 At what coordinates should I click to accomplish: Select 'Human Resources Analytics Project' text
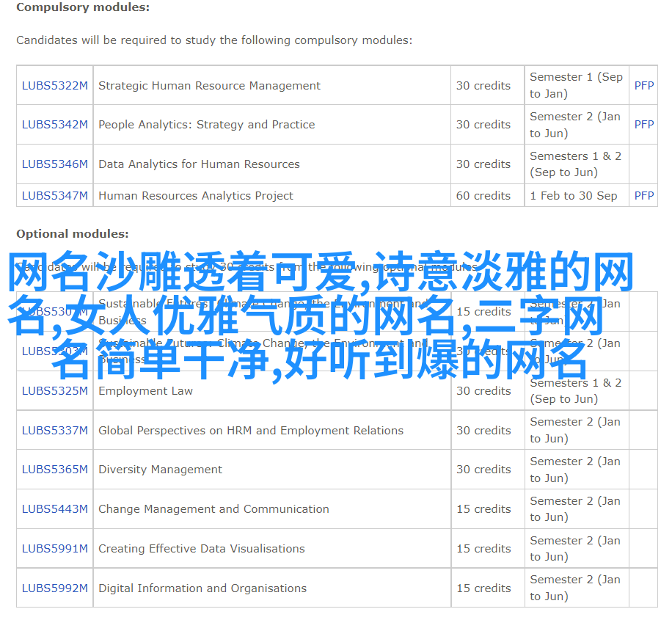(196, 196)
